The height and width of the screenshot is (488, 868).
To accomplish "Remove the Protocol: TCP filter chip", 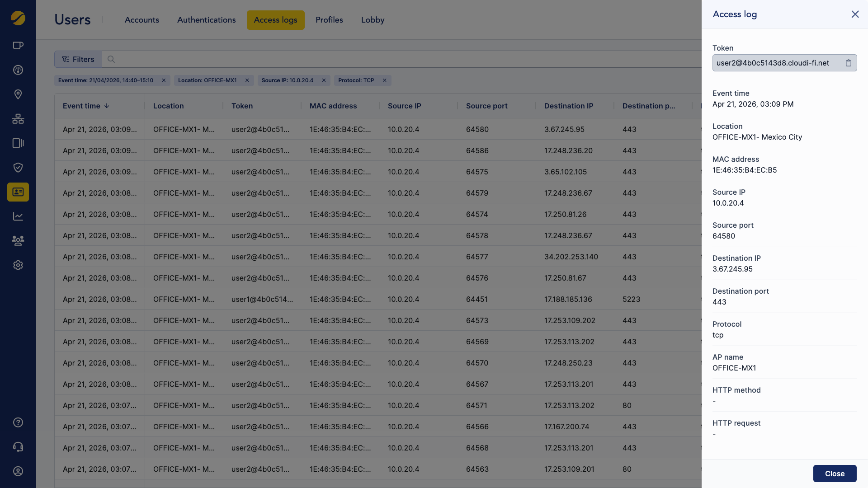I will click(x=384, y=80).
